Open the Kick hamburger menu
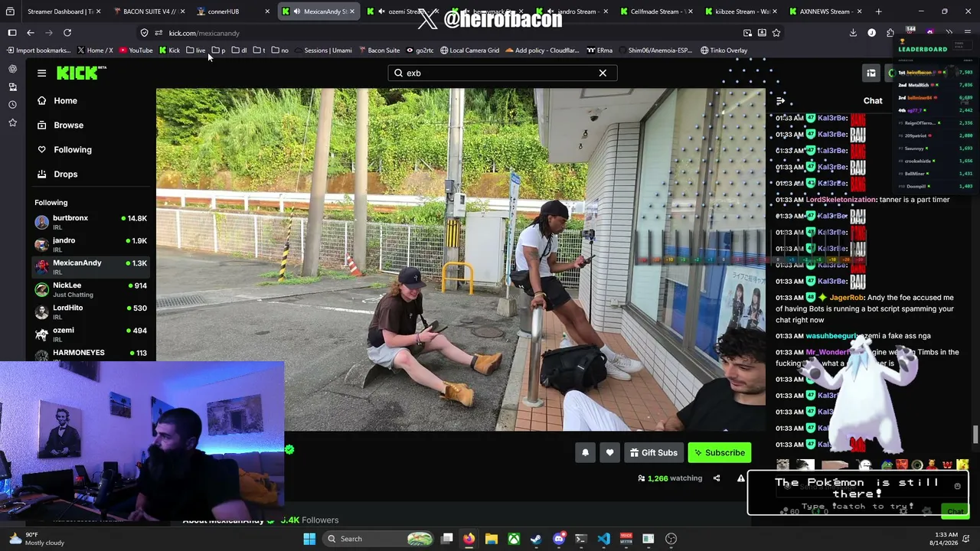The width and height of the screenshot is (980, 551). coord(41,73)
